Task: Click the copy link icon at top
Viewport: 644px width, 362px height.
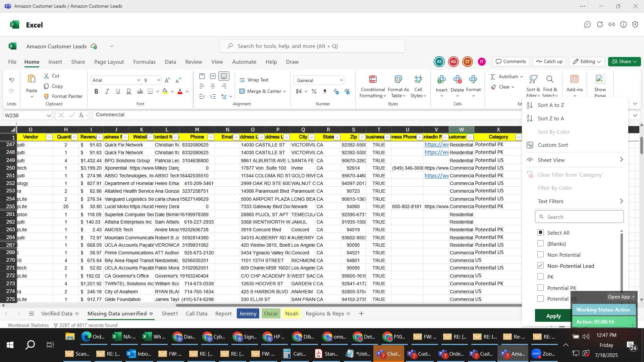Action: click(x=611, y=24)
